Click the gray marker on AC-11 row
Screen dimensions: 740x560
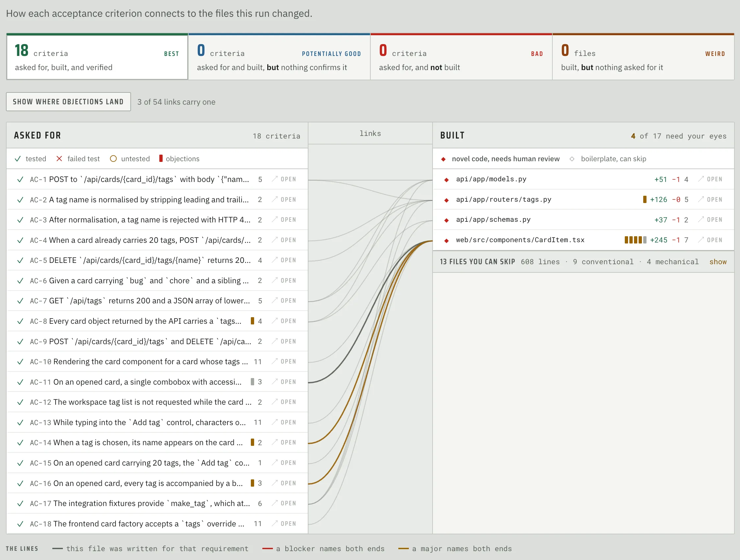tap(252, 382)
